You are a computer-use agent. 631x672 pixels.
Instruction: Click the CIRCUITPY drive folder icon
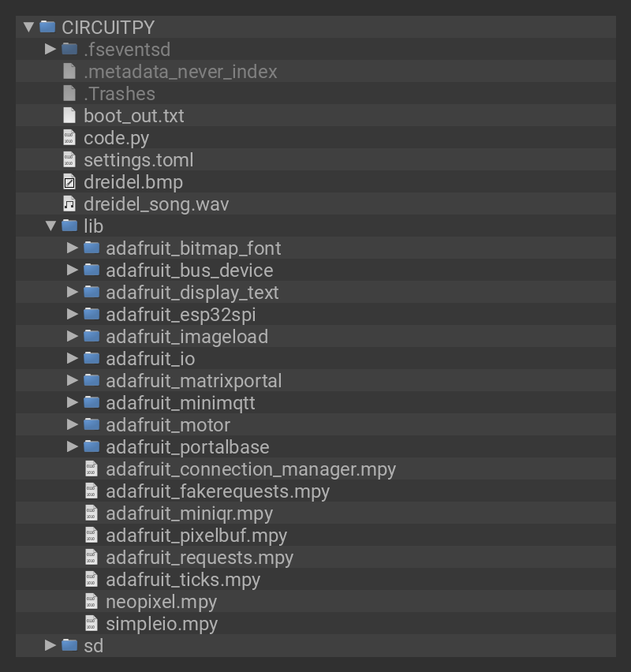click(x=47, y=27)
